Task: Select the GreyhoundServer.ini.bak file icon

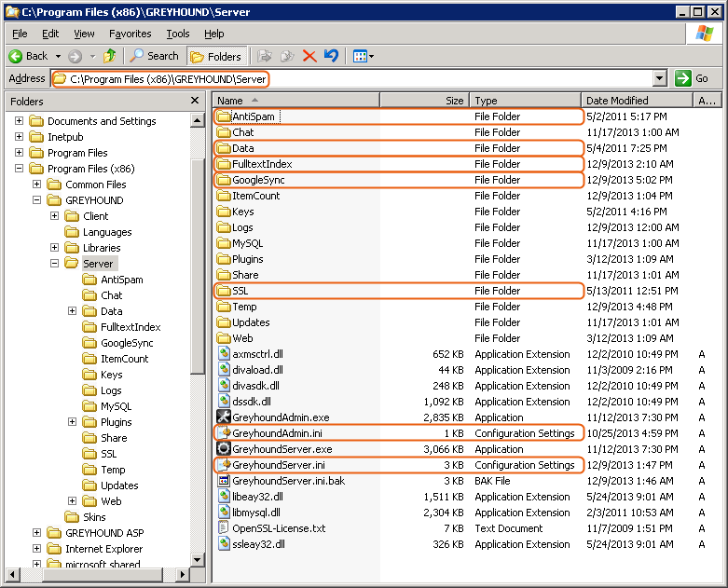Action: [225, 480]
